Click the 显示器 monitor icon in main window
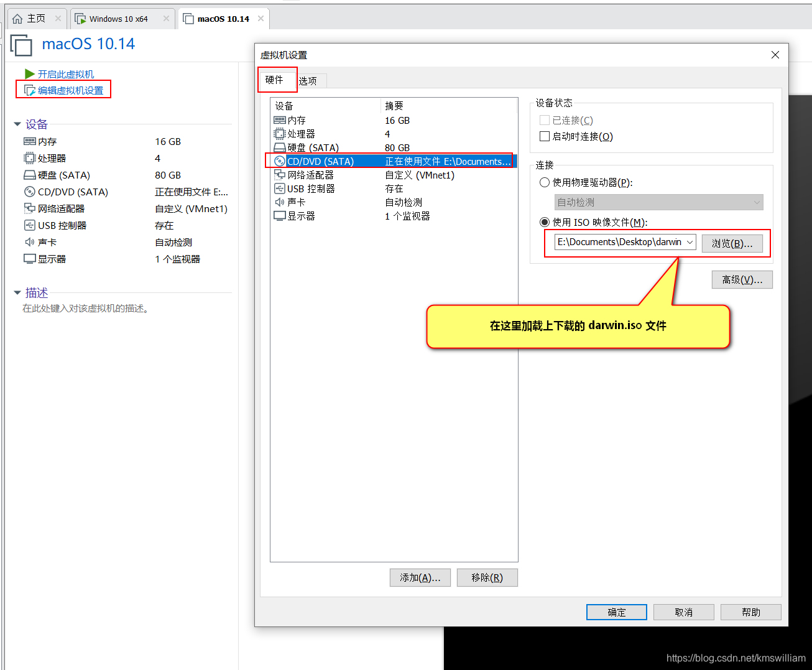The width and height of the screenshot is (812, 670). coord(29,259)
